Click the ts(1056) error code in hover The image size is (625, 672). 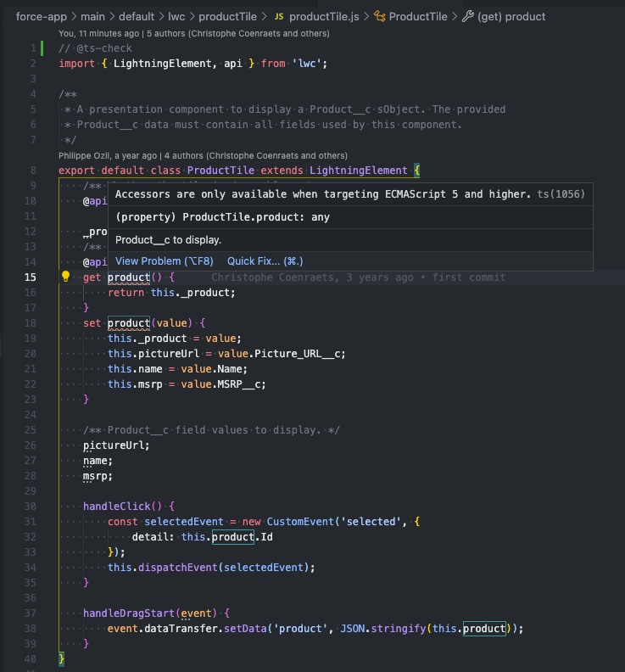[x=561, y=194]
